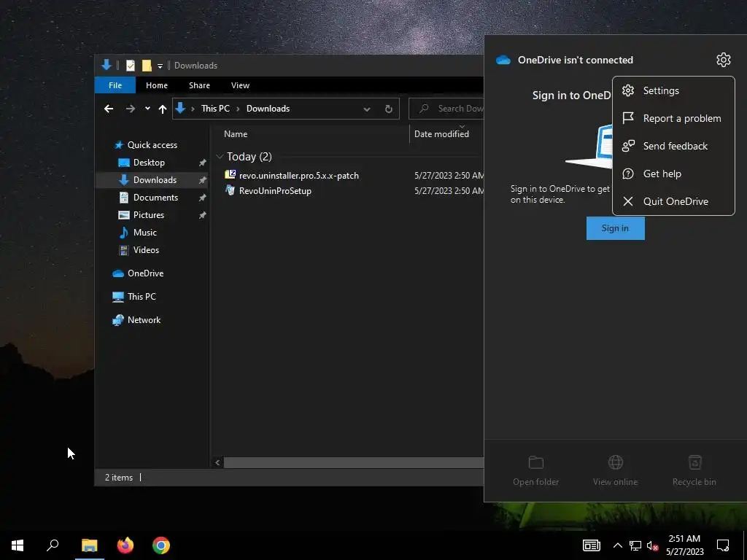
Task: Collapse the Today (2) group
Action: pos(220,157)
